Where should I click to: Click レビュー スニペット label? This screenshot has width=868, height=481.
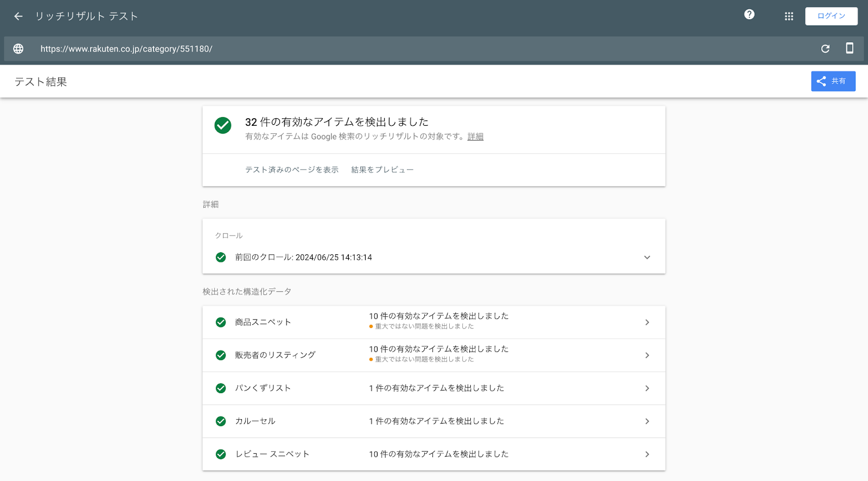[272, 454]
